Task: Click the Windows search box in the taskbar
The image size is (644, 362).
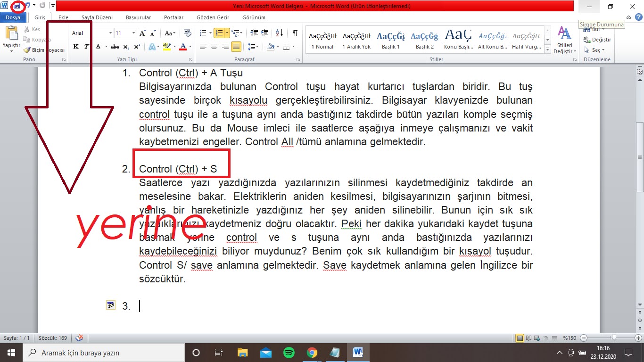Action: (x=103, y=353)
